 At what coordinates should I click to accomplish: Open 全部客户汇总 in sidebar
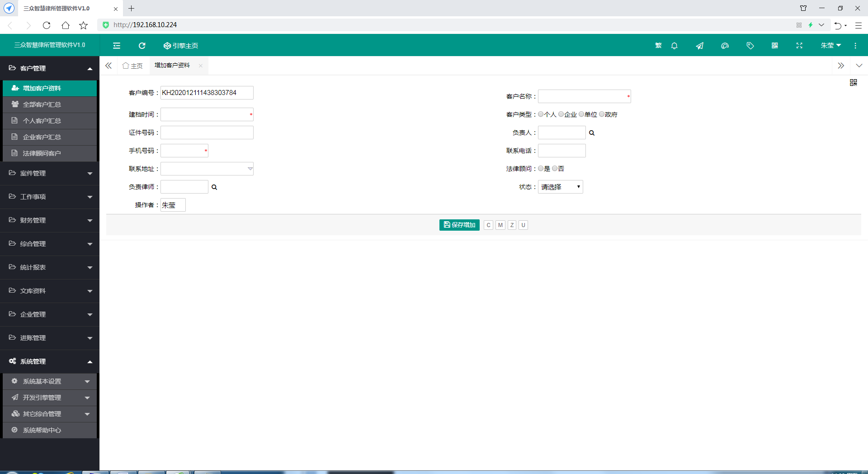(x=42, y=104)
